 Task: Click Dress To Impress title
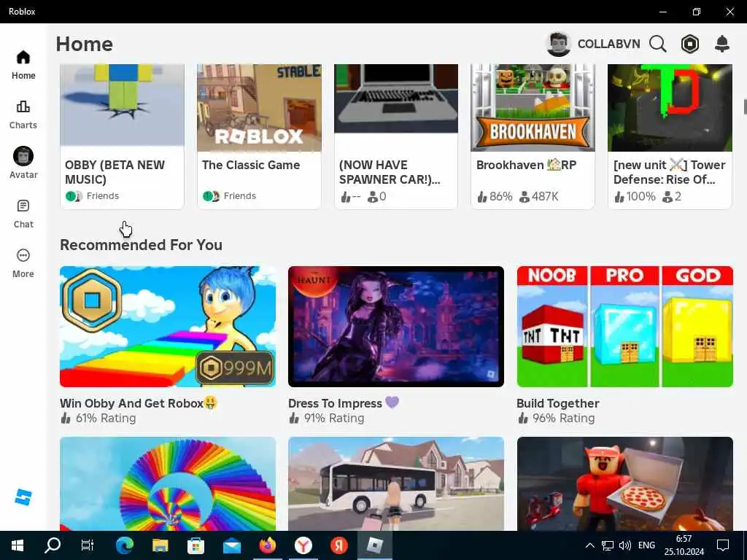(343, 402)
